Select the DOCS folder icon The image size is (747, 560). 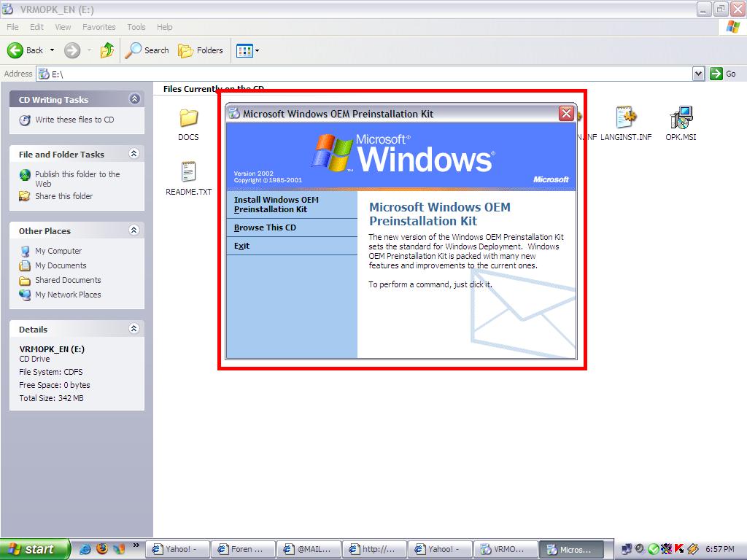point(189,117)
